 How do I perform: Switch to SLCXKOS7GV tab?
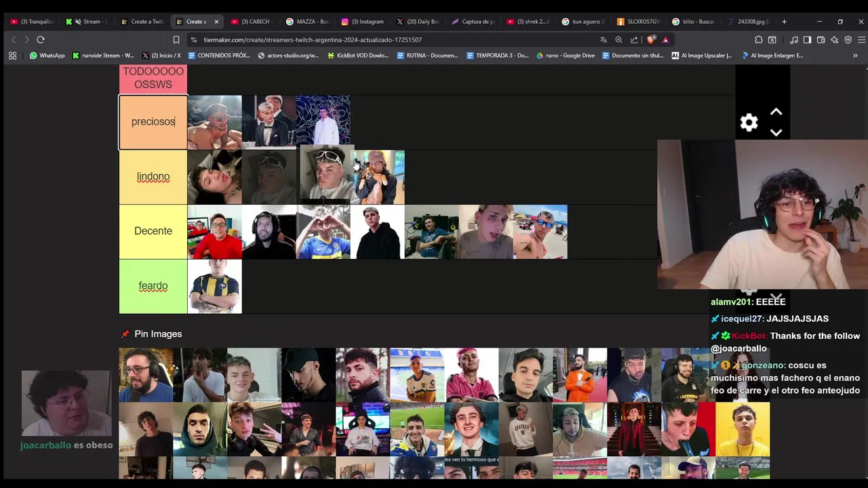pos(639,22)
